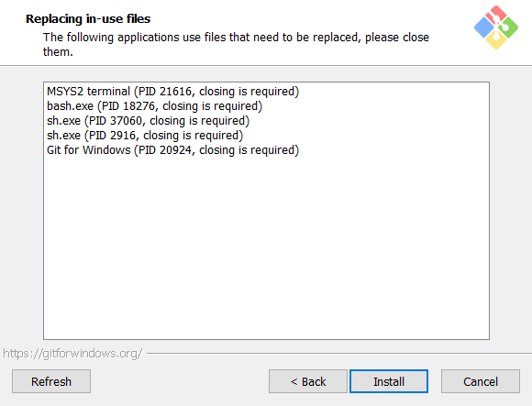This screenshot has width=532, height=406.
Task: Click the Git for Windows logo
Action: click(496, 27)
